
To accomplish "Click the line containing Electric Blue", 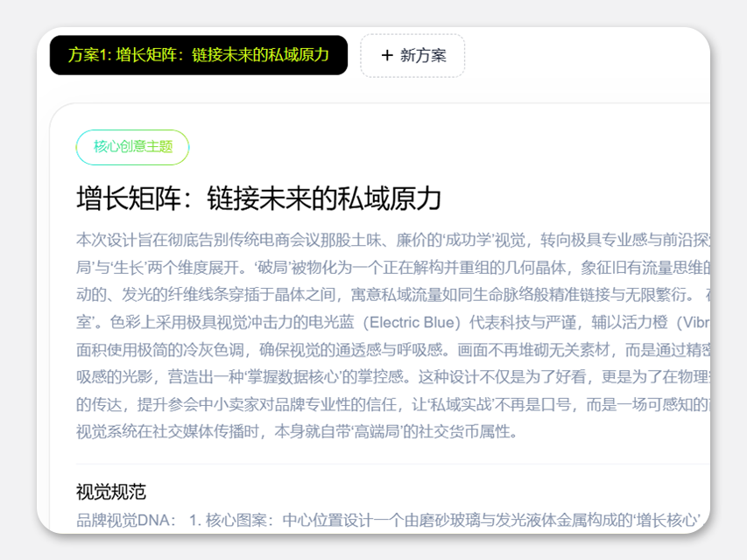I will [393, 323].
